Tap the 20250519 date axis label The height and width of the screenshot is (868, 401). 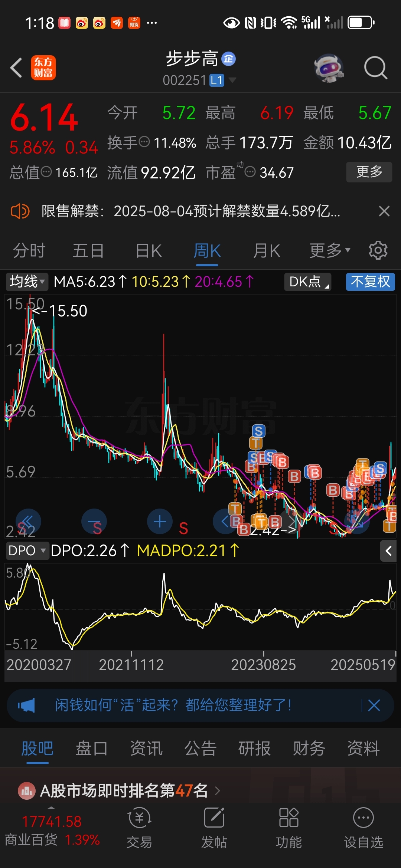pos(363,665)
